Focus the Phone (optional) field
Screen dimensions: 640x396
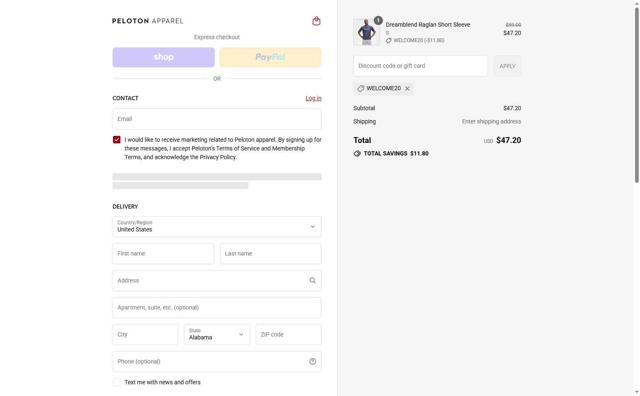tap(217, 361)
